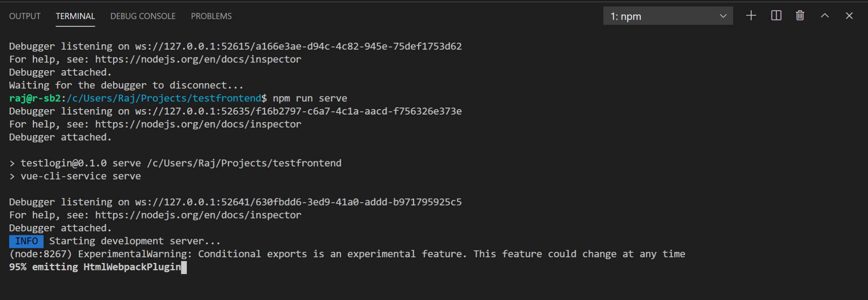Follow the second nodejs.org inspector link
This screenshot has height=300, width=868.
pos(198,124)
